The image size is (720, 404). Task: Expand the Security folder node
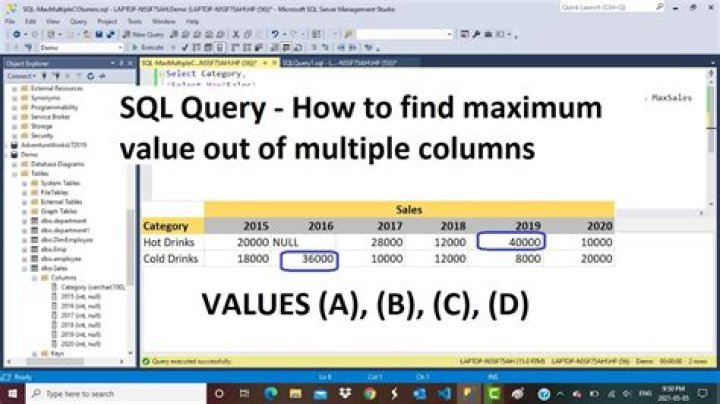14,135
